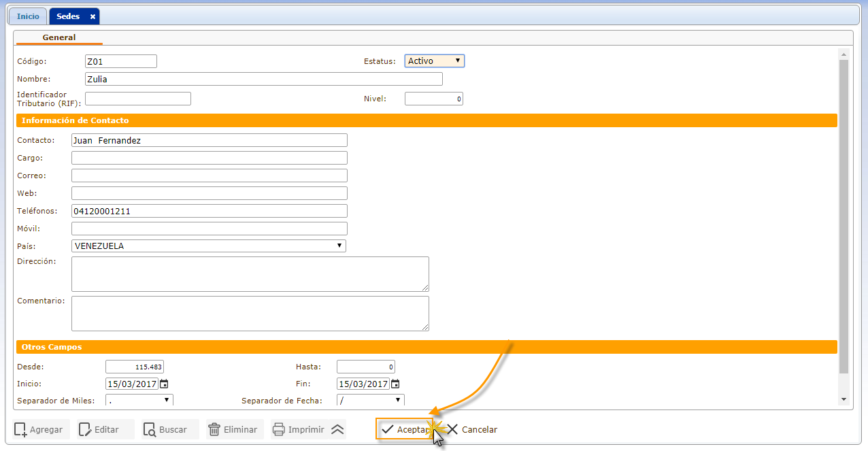Click the Hasta numeric field
This screenshot has width=868, height=451.
pos(366,367)
